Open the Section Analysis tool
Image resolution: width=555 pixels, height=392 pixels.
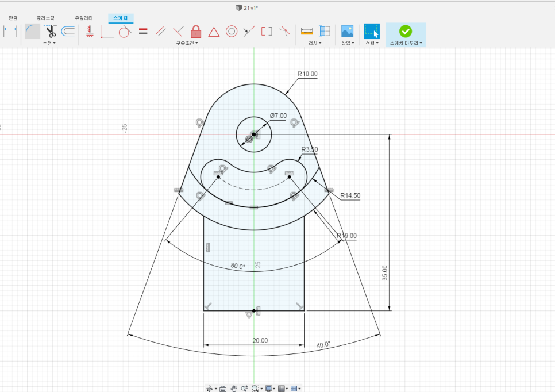pyautogui.click(x=324, y=32)
